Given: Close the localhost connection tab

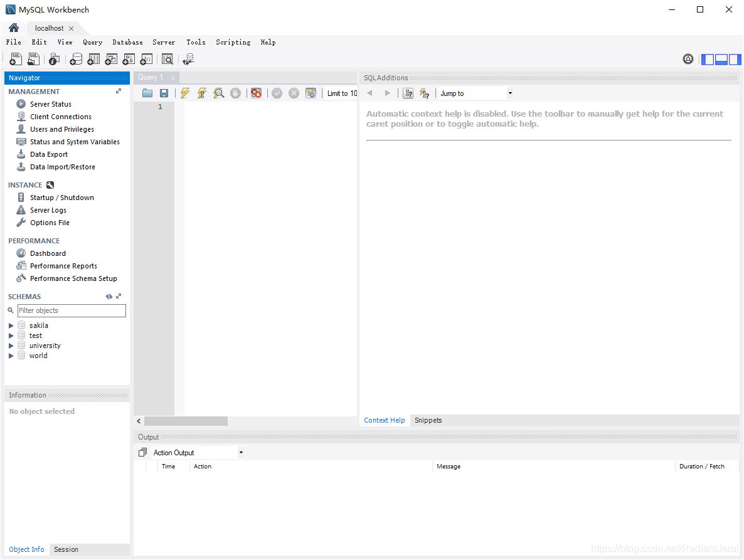Looking at the screenshot, I should click(x=71, y=28).
